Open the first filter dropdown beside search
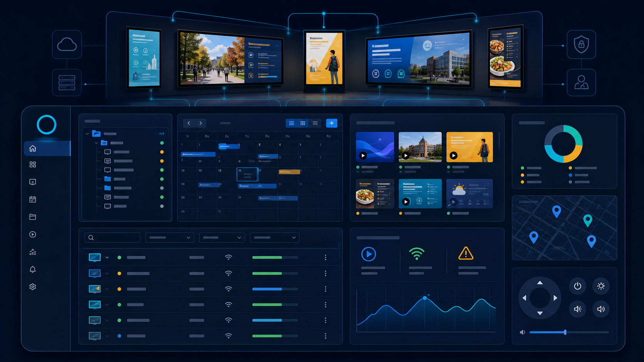 click(169, 237)
